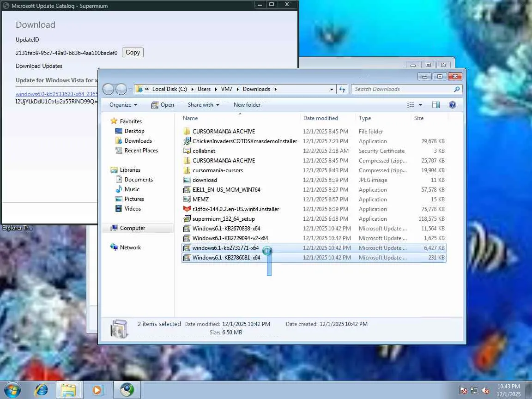The height and width of the screenshot is (399, 532).
Task: Select the MEMZ application icon
Action: coord(187,199)
